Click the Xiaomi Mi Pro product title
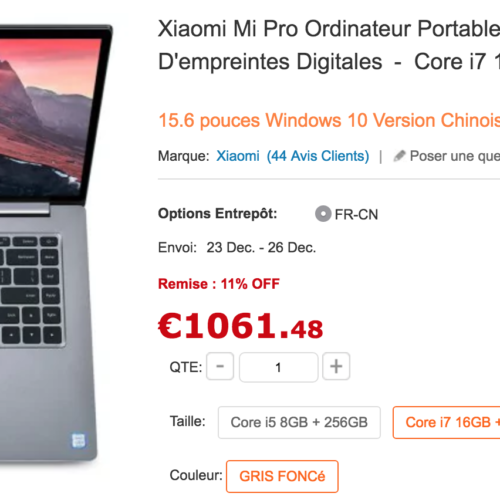Image resolution: width=500 pixels, height=500 pixels. point(329,45)
